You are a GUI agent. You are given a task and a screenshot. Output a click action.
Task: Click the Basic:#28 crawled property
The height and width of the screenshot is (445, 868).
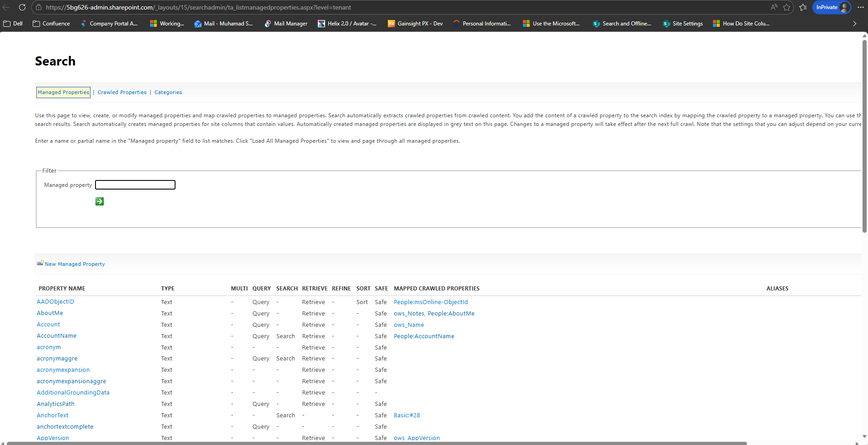pyautogui.click(x=407, y=415)
